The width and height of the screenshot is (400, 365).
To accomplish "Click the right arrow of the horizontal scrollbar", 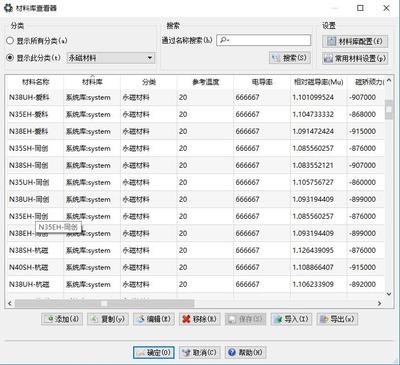I will (379, 303).
